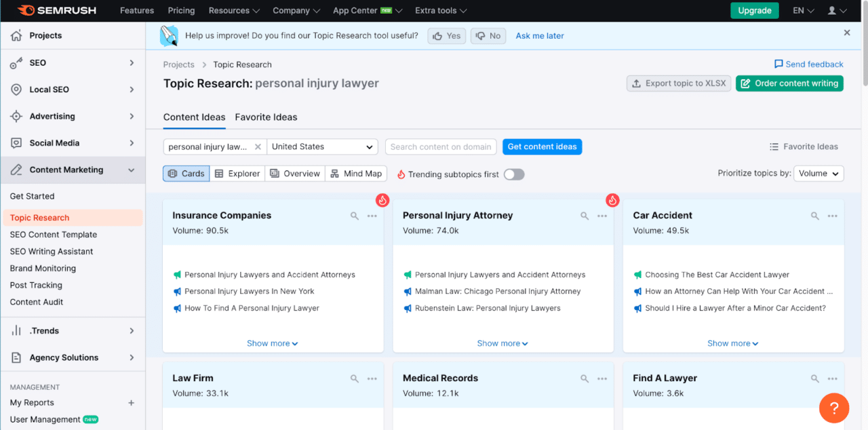Switch to Mind Map view
Image resolution: width=868 pixels, height=430 pixels.
(356, 174)
